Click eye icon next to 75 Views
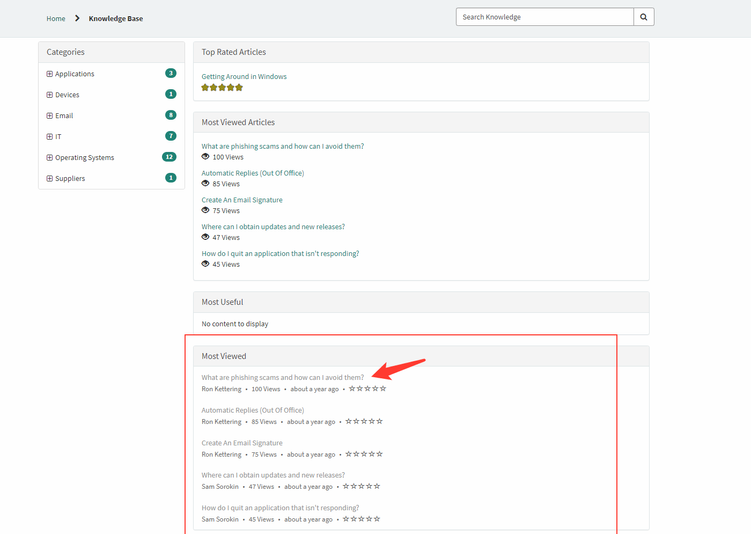751x534 pixels. (x=206, y=211)
